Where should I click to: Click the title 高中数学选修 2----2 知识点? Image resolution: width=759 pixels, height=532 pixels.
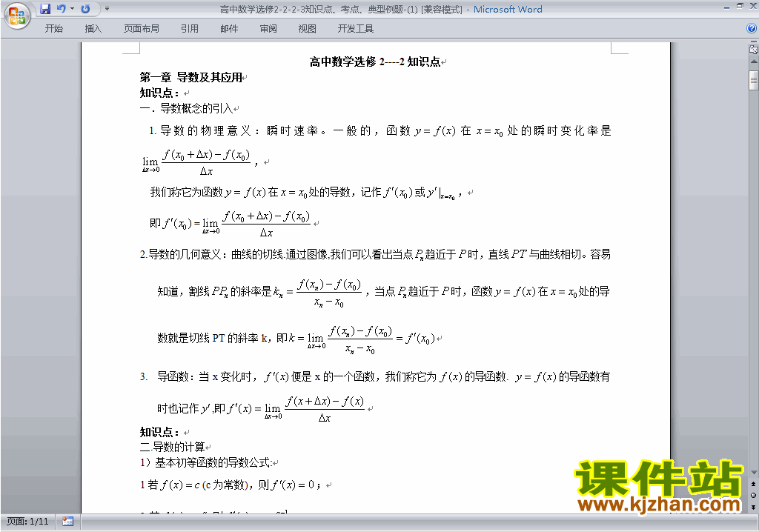click(374, 61)
